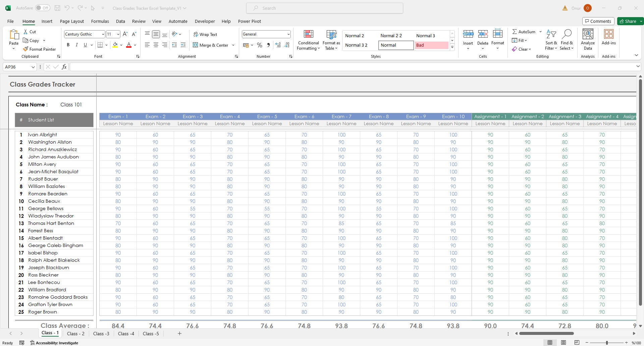This screenshot has height=346, width=644.
Task: Click the Format Painter
Action: pyautogui.click(x=40, y=49)
